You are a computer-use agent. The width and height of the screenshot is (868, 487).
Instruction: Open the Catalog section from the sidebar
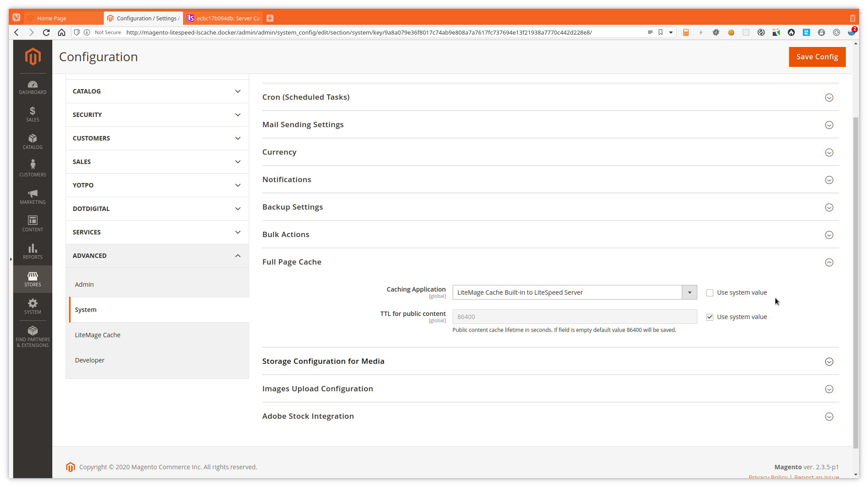[x=32, y=141]
